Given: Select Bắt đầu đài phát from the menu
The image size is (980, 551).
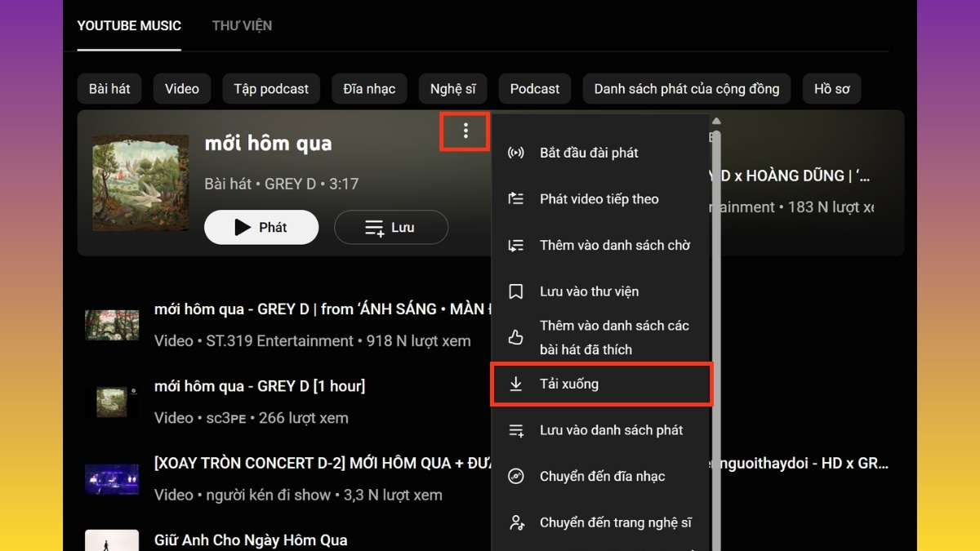Looking at the screenshot, I should click(602, 153).
